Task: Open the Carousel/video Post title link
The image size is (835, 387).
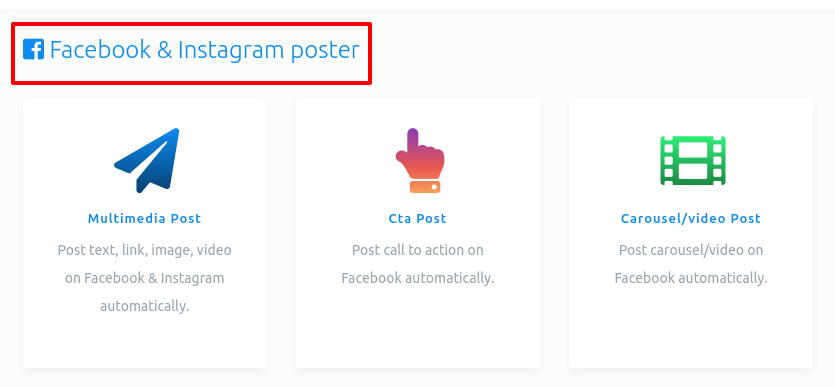Action: [691, 218]
